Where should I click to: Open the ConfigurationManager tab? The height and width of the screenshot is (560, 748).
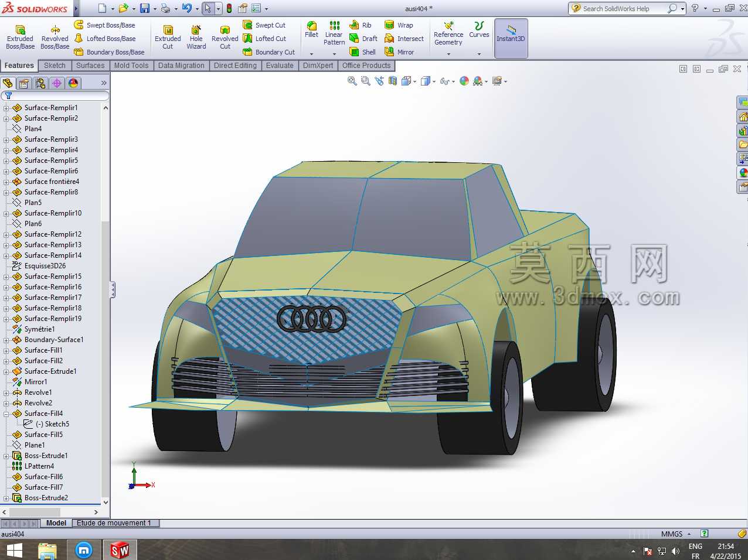(40, 83)
